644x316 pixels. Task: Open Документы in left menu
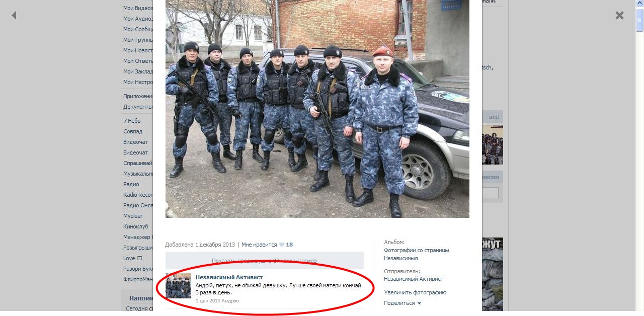point(138,107)
